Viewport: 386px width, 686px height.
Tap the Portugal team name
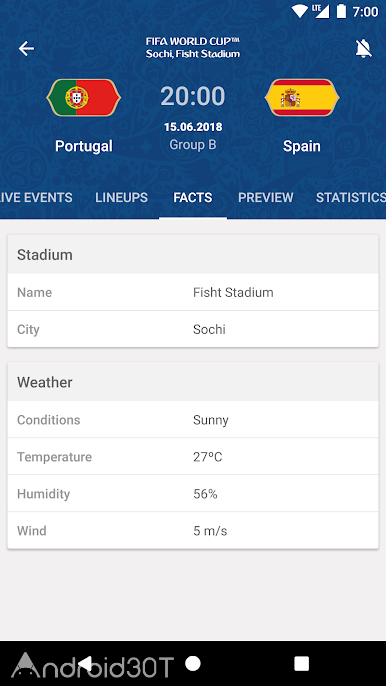(x=84, y=146)
